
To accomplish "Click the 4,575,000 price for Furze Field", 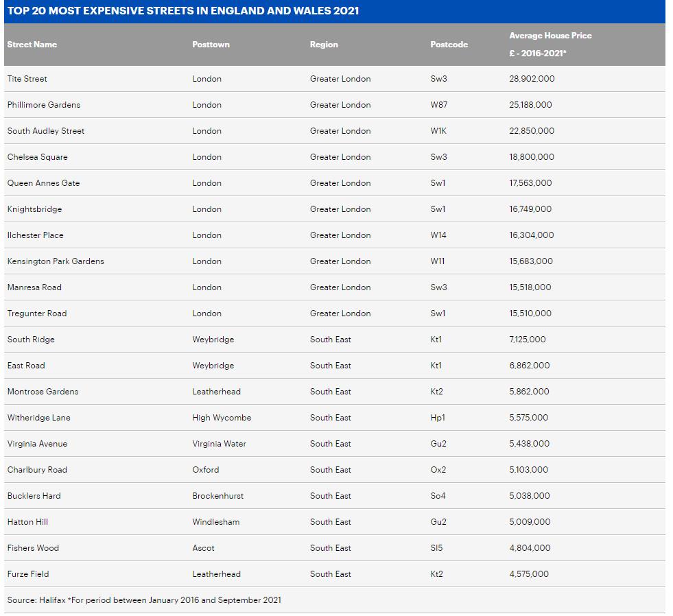I will [x=528, y=574].
